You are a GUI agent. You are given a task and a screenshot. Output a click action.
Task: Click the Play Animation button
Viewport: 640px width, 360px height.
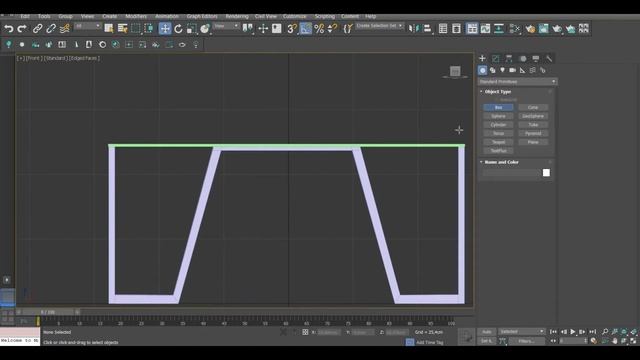coord(573,332)
